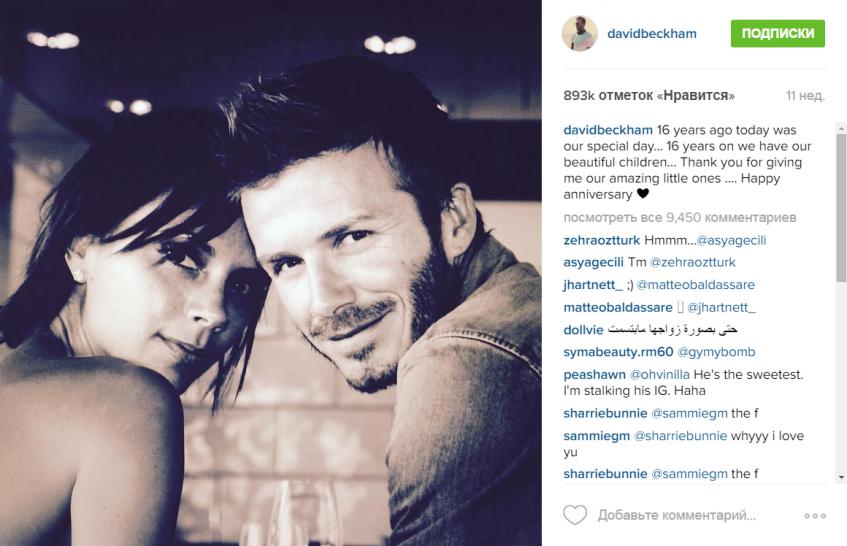Open the @gymybomb mention link

click(716, 352)
